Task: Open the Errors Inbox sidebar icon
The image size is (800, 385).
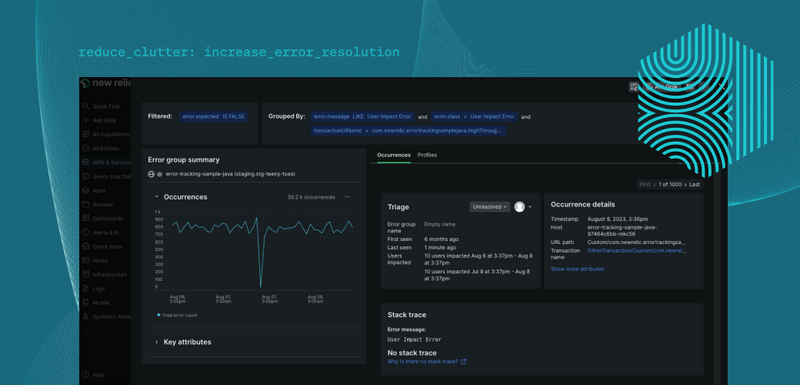Action: coord(86,246)
